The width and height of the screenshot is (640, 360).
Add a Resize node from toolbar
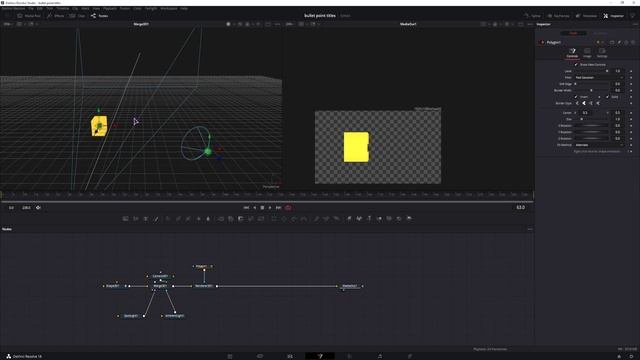pos(251,219)
